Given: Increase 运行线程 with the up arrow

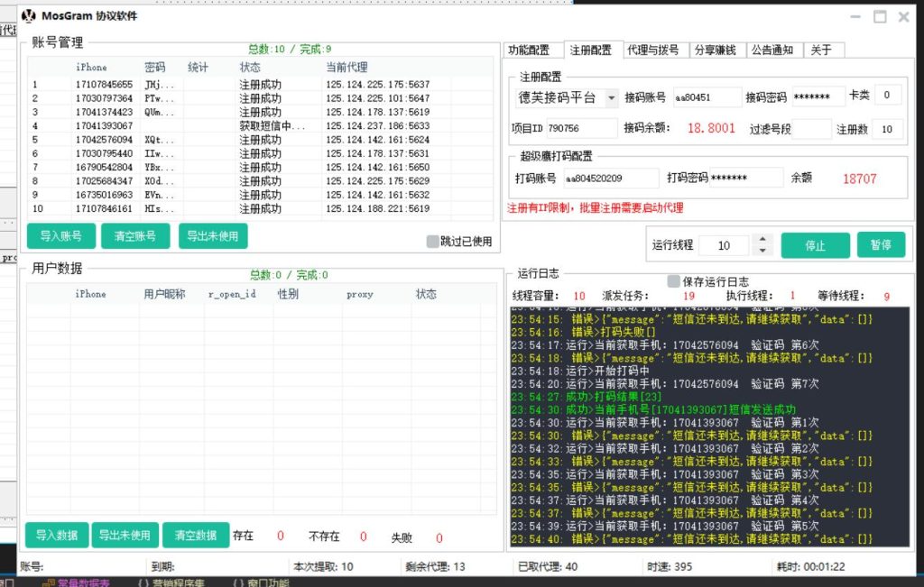Looking at the screenshot, I should point(762,240).
